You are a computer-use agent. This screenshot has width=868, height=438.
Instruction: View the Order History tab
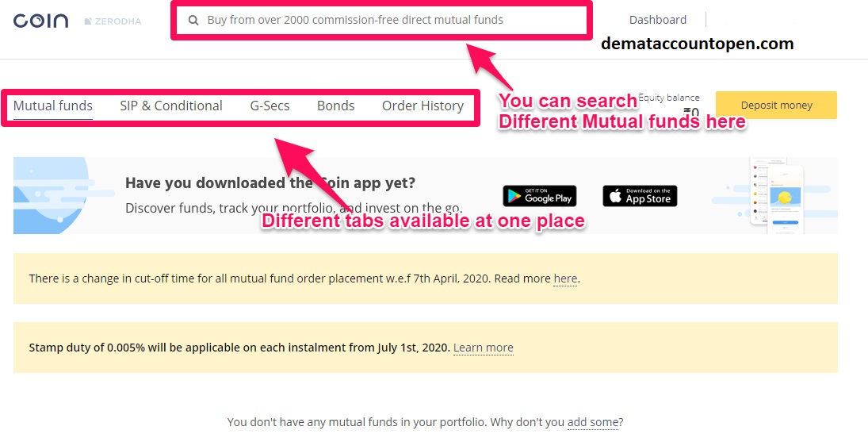423,106
